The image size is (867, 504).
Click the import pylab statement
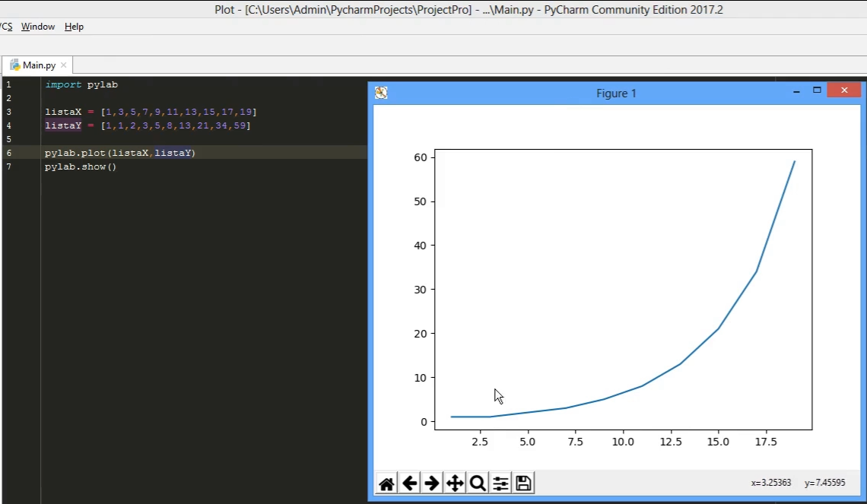81,84
